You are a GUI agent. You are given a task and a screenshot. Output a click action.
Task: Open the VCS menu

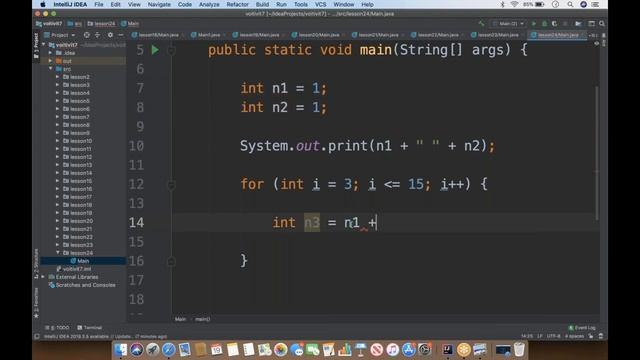pos(320,4)
